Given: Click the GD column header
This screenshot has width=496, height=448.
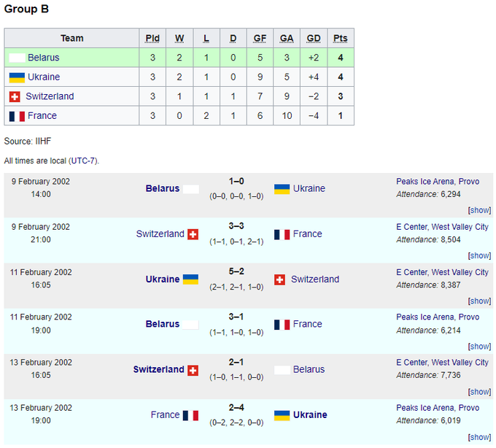Looking at the screenshot, I should (x=314, y=39).
